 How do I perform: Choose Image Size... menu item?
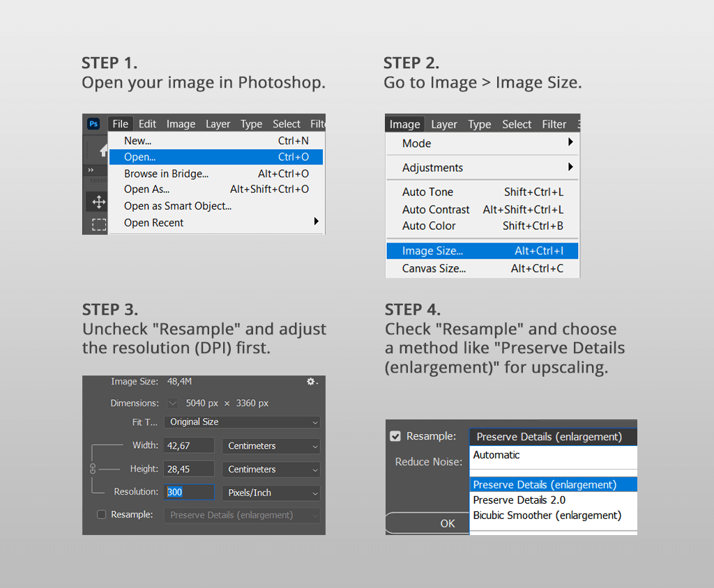click(483, 251)
